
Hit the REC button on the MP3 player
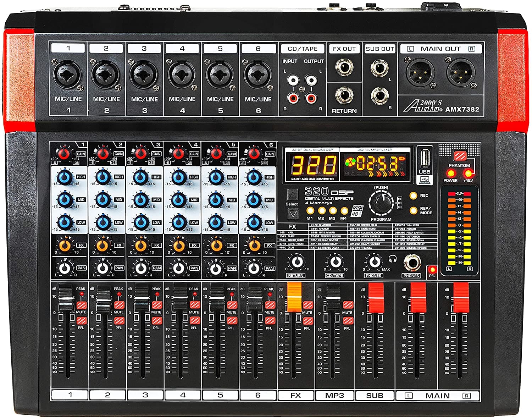(x=413, y=195)
